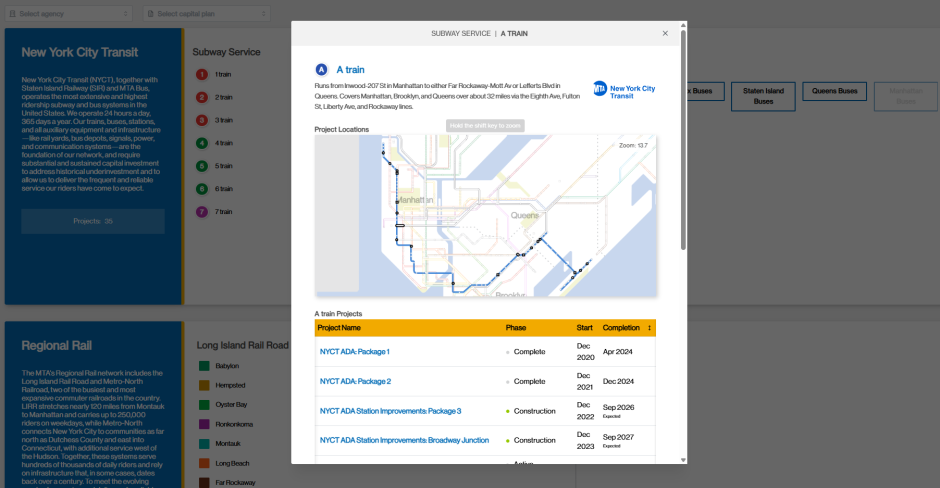
Task: Click the document icon in capital plan dropdown
Action: coord(150,13)
